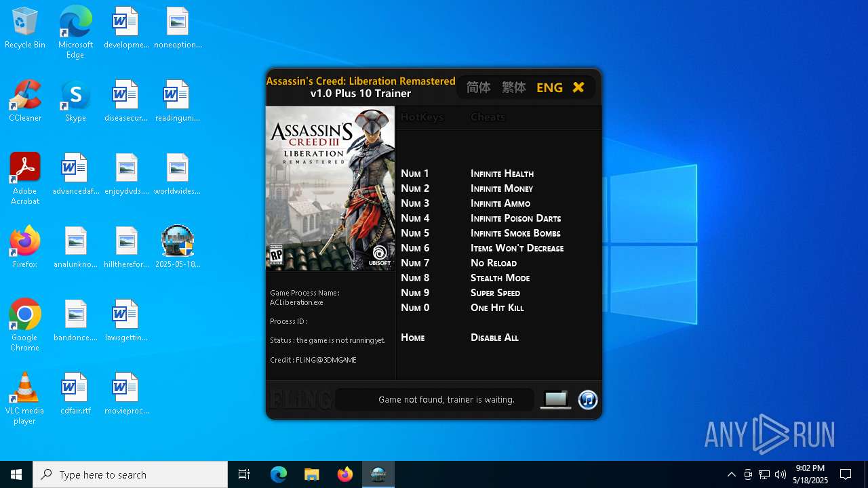This screenshot has height=488, width=868.
Task: Select the noneoption... image file icon
Action: (x=178, y=28)
